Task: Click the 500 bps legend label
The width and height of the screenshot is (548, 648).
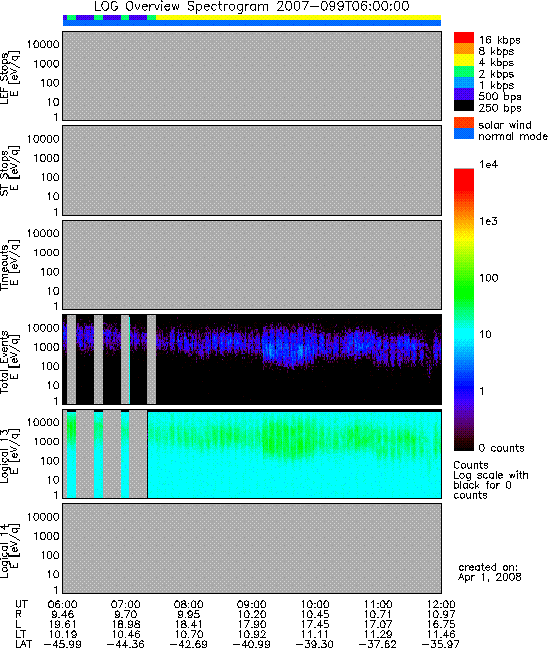Action: click(x=500, y=97)
